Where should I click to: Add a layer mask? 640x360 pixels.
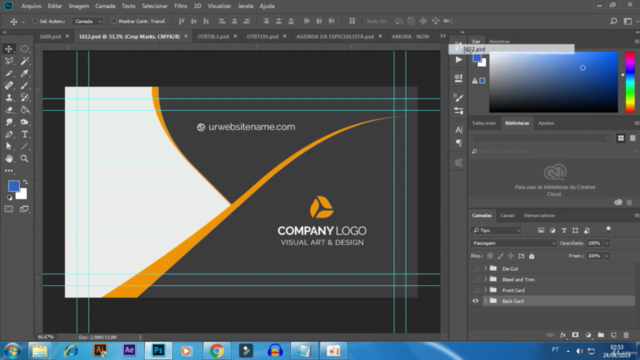coord(575,335)
